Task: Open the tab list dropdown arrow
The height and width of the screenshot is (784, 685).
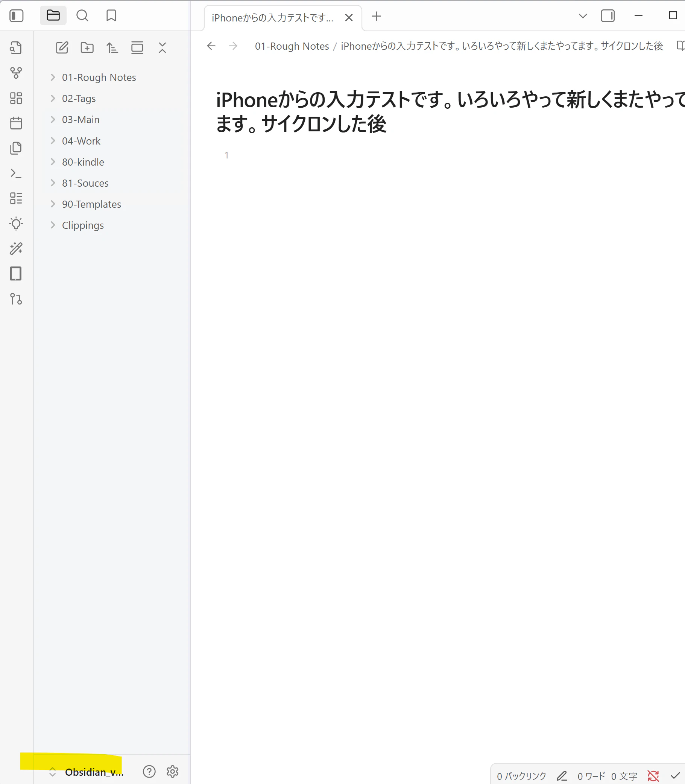Action: (x=583, y=16)
